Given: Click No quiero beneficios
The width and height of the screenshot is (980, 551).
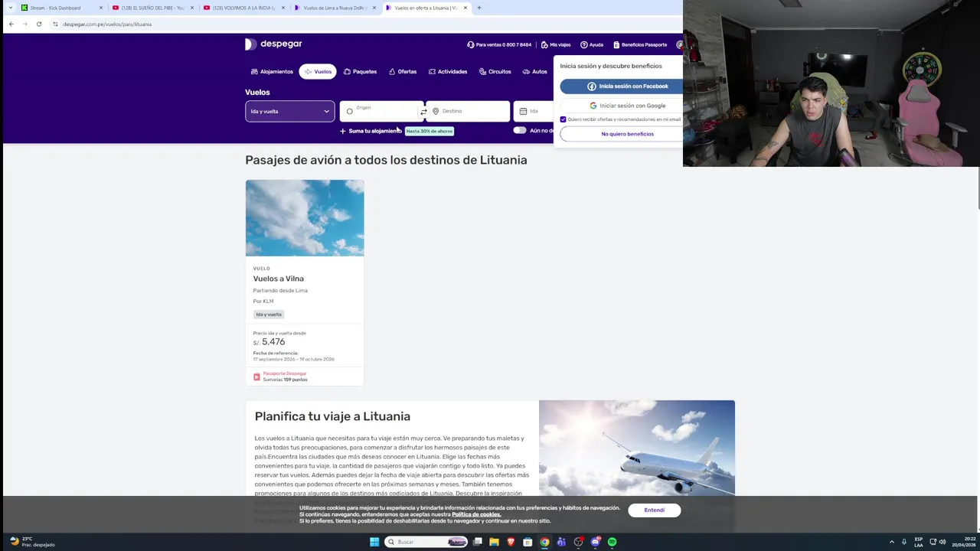Looking at the screenshot, I should tap(621, 134).
